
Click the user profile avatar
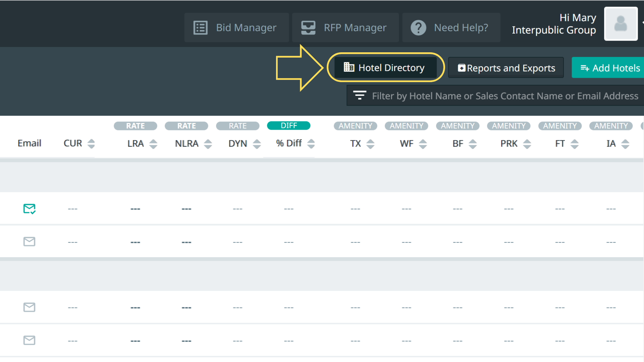pyautogui.click(x=621, y=24)
